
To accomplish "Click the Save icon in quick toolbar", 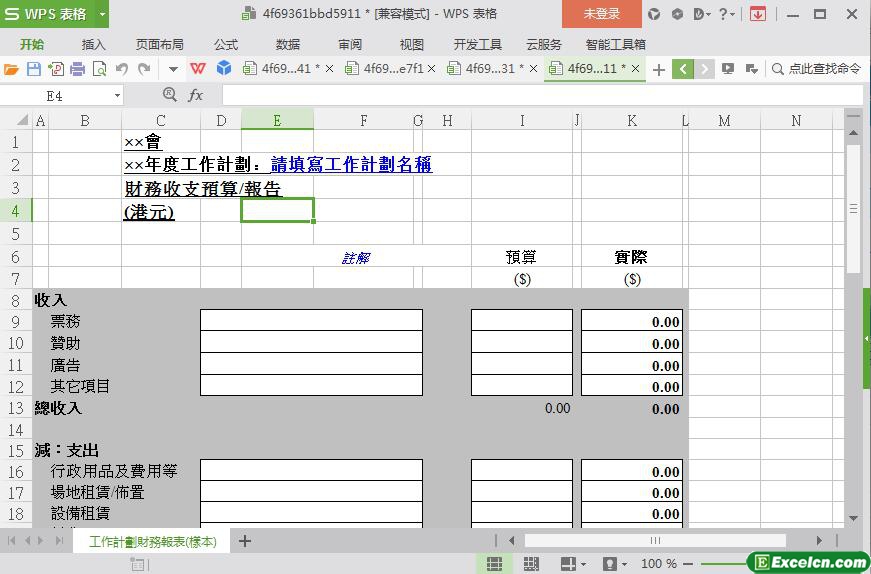I will point(33,69).
